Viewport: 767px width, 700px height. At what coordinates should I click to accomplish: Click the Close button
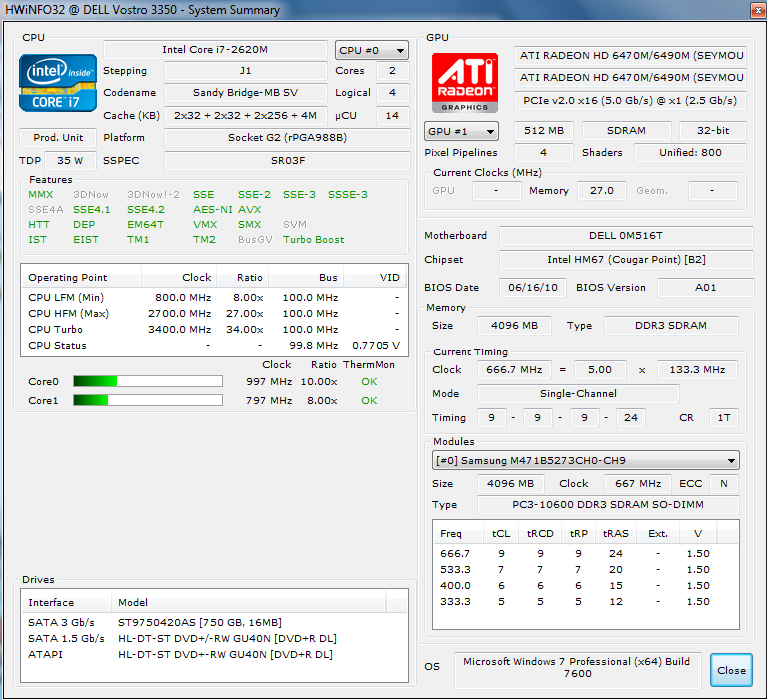point(731,670)
